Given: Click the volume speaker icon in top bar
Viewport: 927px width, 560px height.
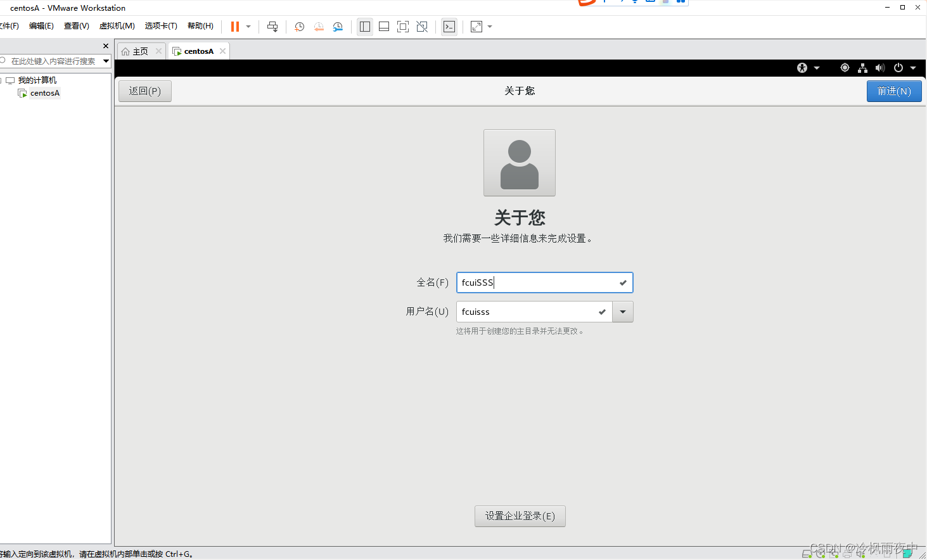Looking at the screenshot, I should [x=880, y=68].
